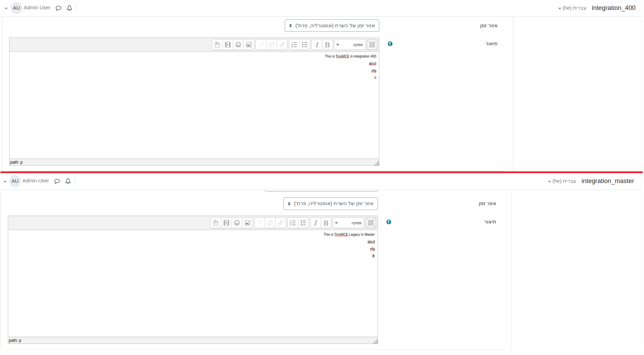644x355 pixels.
Task: Open timezone select in integration_400
Action: coord(332,26)
